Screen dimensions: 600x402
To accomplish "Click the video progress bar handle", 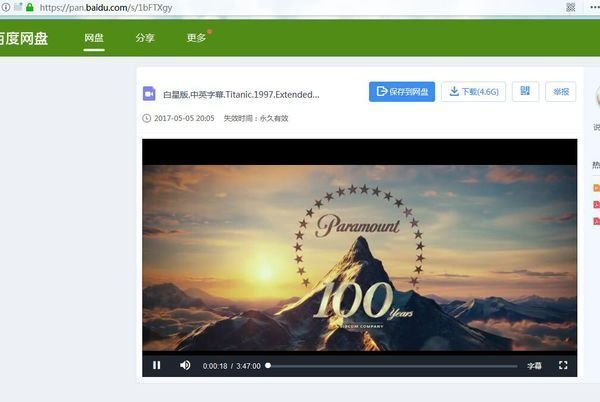I will (x=268, y=366).
